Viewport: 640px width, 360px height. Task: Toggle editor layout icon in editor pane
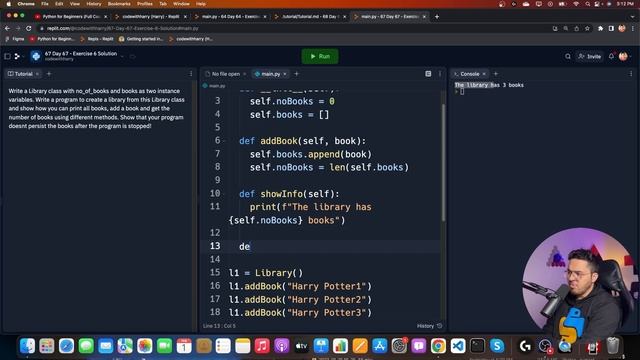coord(428,74)
